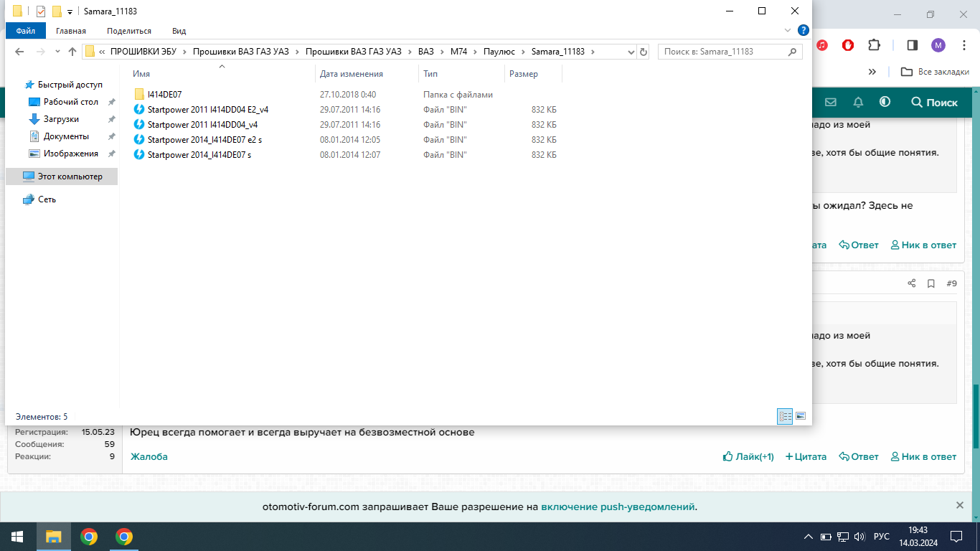Switch to details view mode
Viewport: 980px width, 551px height.
click(x=785, y=416)
